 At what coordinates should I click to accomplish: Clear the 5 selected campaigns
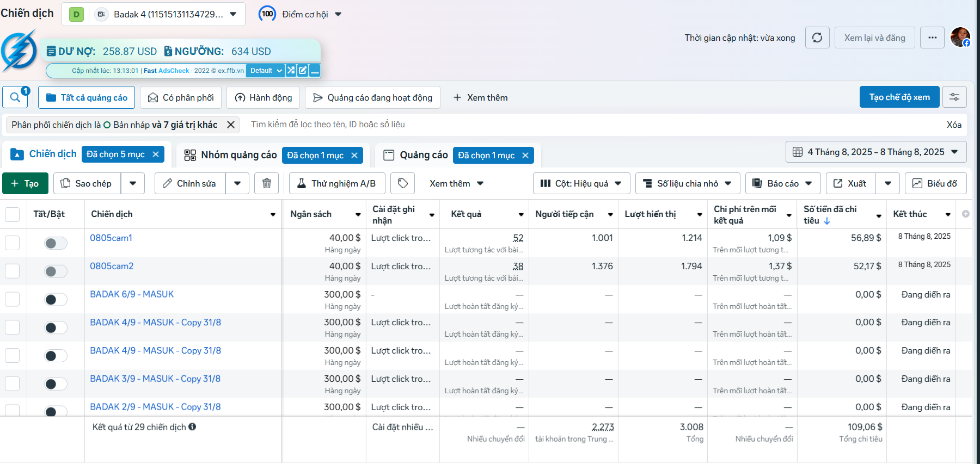(156, 154)
